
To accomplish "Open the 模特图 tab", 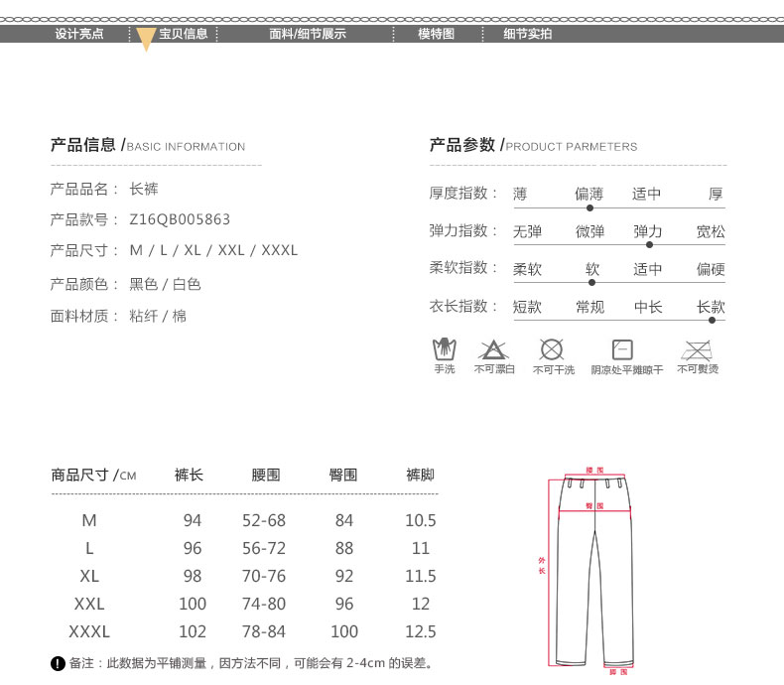I will click(436, 34).
